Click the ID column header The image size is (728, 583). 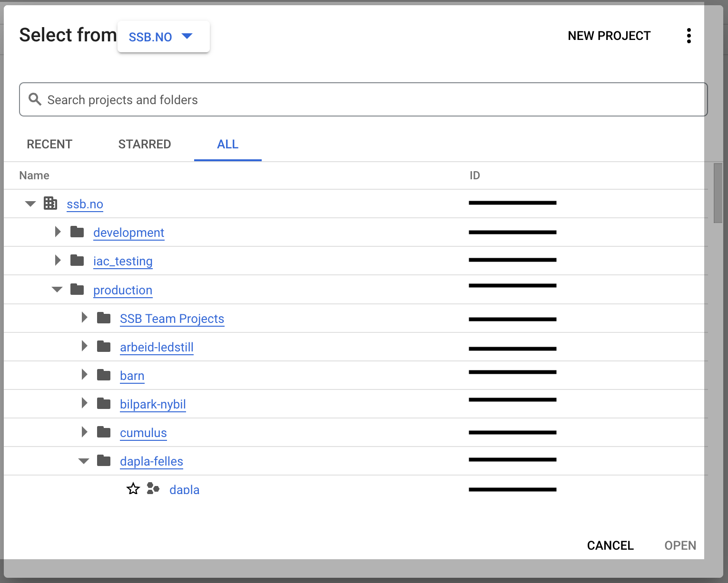pyautogui.click(x=475, y=175)
